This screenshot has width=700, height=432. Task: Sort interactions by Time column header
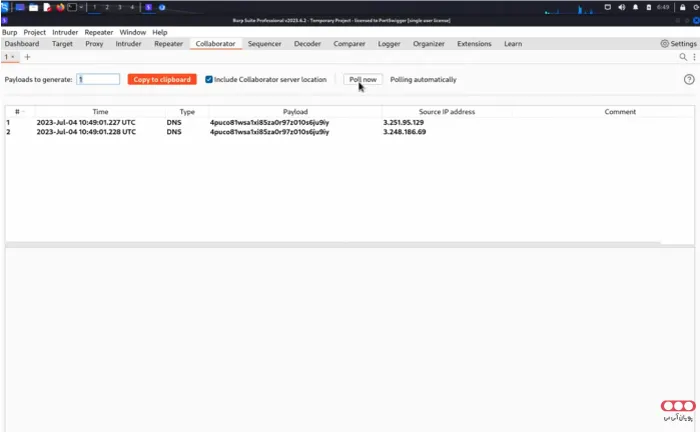click(x=100, y=112)
